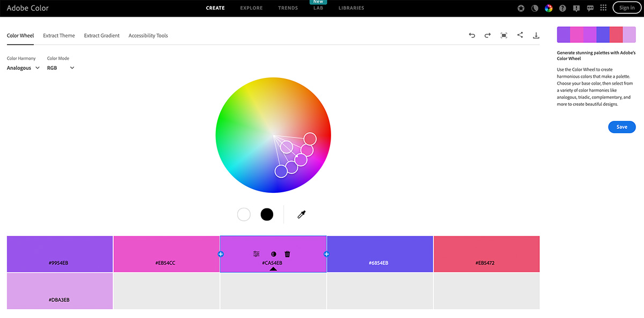This screenshot has height=318, width=644.
Task: Click the Sign in button
Action: 626,8
